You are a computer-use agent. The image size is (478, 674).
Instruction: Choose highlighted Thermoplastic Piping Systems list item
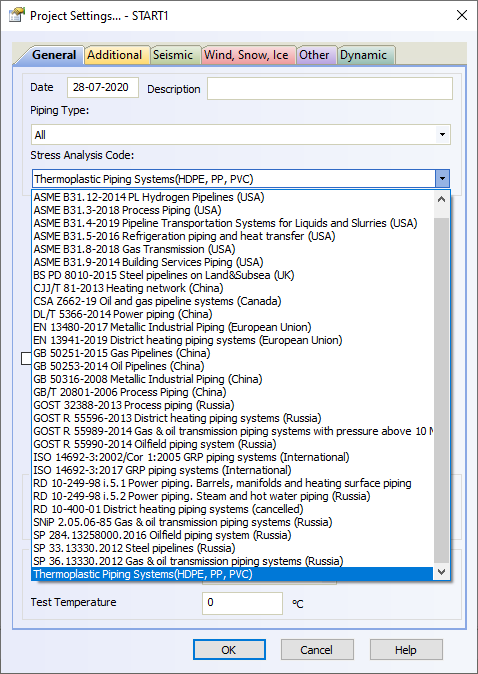pyautogui.click(x=232, y=574)
